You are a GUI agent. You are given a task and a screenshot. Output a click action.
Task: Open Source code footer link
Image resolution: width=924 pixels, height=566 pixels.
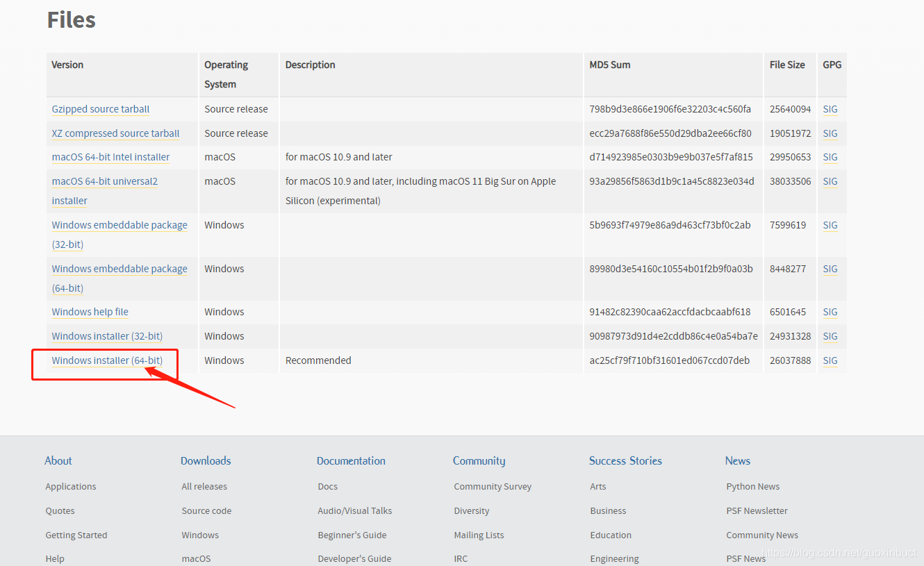(206, 510)
